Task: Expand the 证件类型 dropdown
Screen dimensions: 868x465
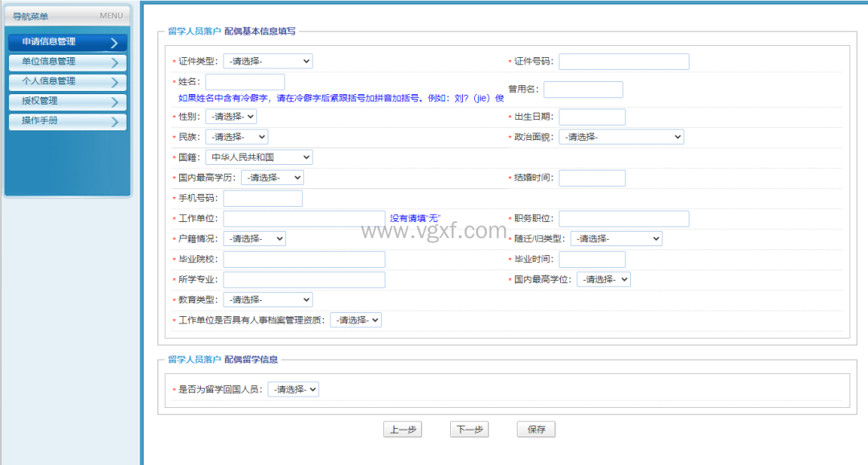Action: click(268, 61)
